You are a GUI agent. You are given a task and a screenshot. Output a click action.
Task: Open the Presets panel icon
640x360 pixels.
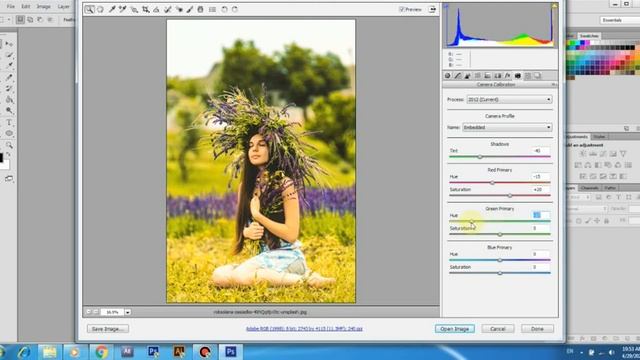pyautogui.click(x=527, y=76)
